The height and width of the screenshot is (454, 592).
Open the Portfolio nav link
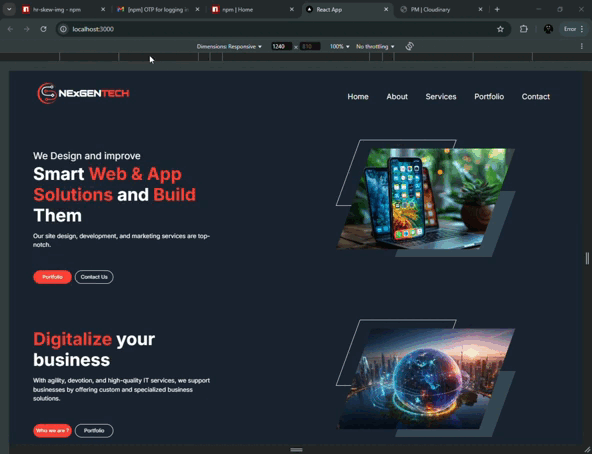(x=489, y=97)
